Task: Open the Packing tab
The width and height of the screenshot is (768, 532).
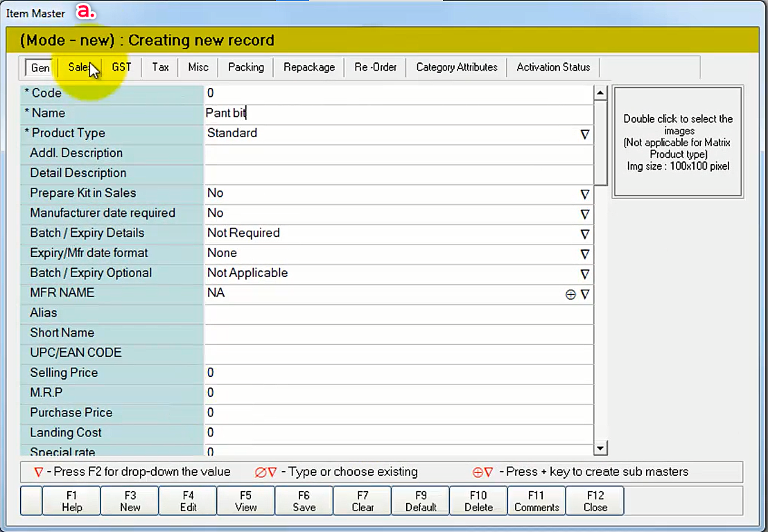Action: coord(246,67)
